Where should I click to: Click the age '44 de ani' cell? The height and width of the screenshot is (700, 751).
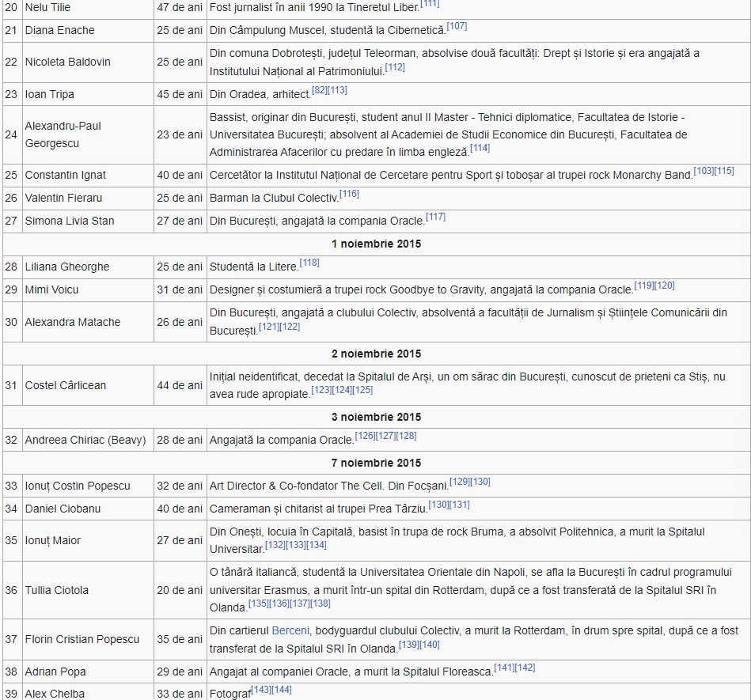(x=180, y=386)
